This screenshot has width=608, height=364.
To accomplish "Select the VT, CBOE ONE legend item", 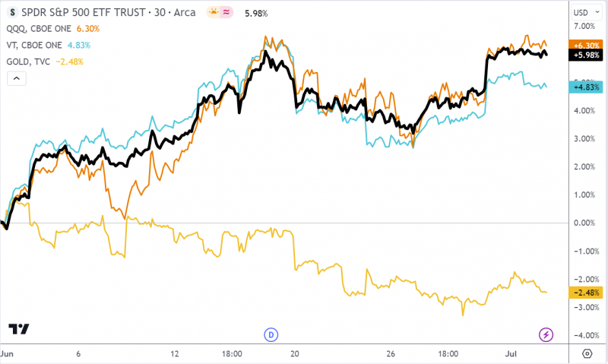I will (x=34, y=46).
